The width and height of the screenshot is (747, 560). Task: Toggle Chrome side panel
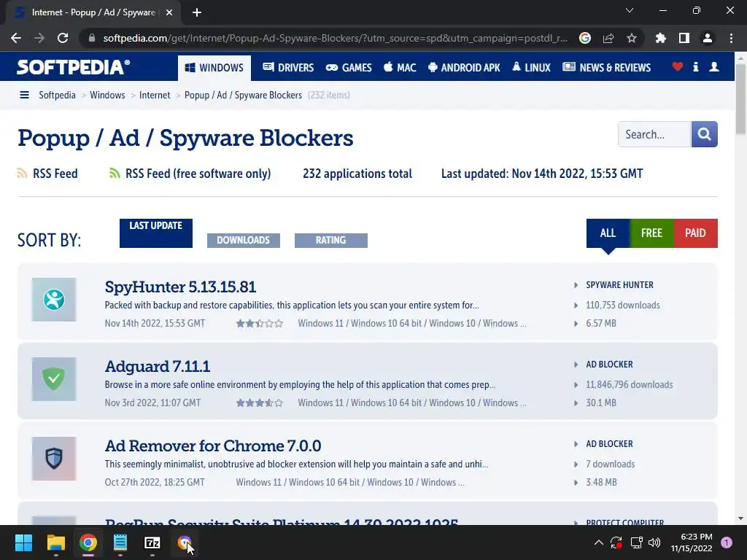[684, 38]
